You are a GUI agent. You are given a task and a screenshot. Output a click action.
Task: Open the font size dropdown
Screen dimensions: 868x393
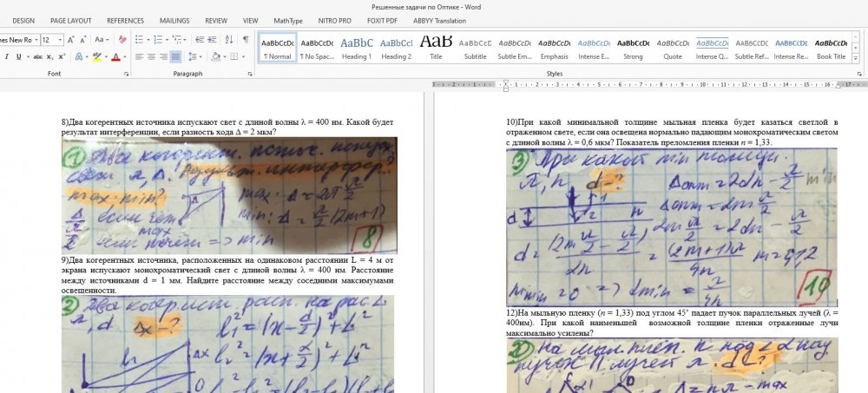(x=59, y=40)
